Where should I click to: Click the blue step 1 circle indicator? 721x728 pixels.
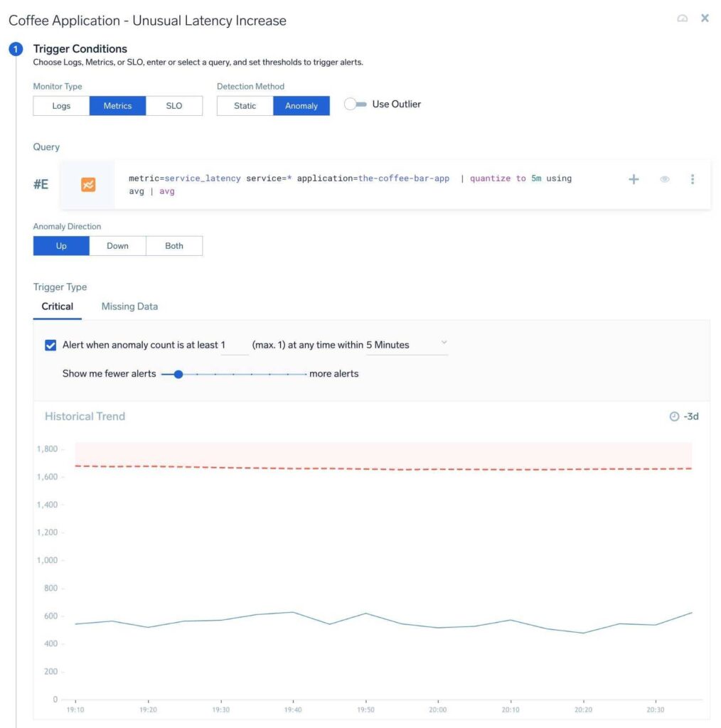15,49
